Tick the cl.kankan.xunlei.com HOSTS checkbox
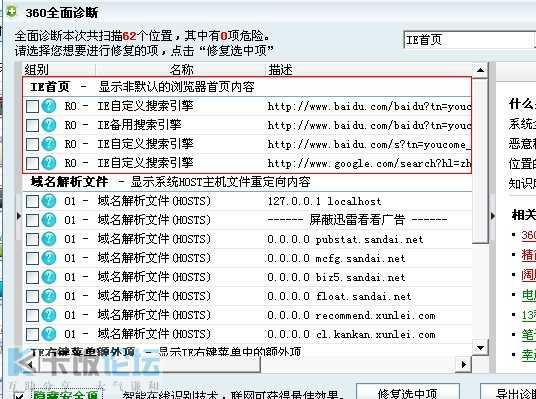Image resolution: width=536 pixels, height=399 pixels. point(32,334)
